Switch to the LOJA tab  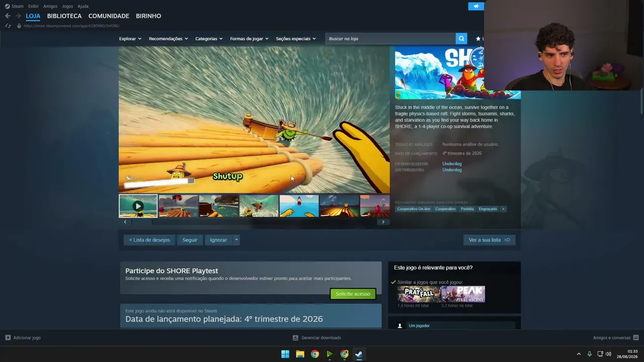click(x=33, y=16)
